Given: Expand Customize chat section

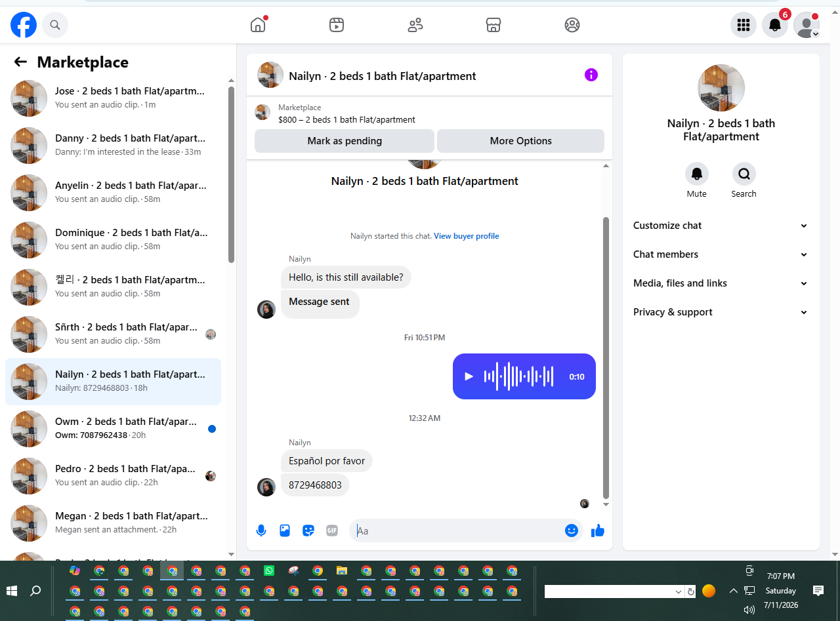Looking at the screenshot, I should pos(721,226).
